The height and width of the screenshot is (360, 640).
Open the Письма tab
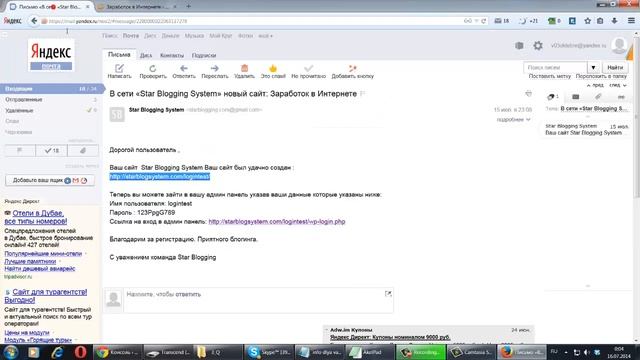click(119, 55)
